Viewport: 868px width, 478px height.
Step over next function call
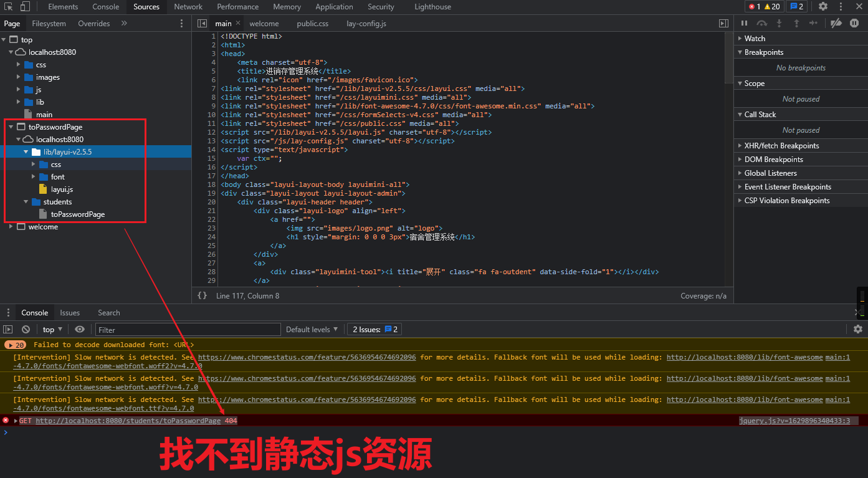pos(761,23)
